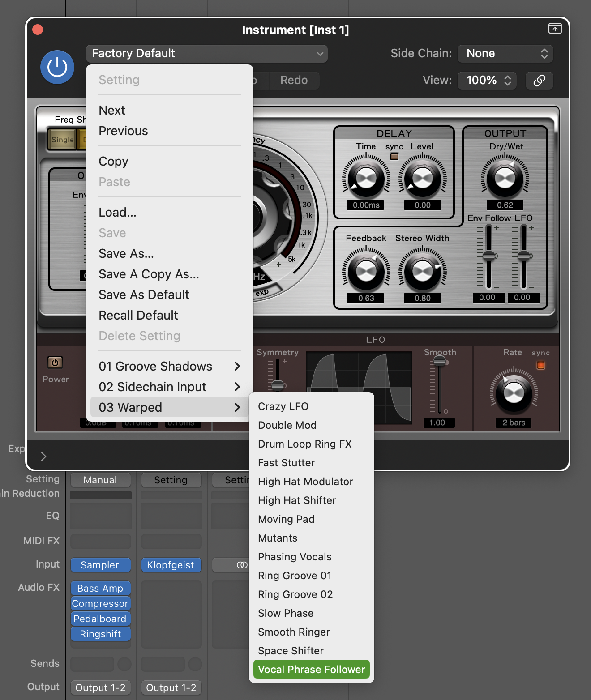Open the Klopfgeist instrument slot
The image size is (591, 700).
tap(171, 565)
